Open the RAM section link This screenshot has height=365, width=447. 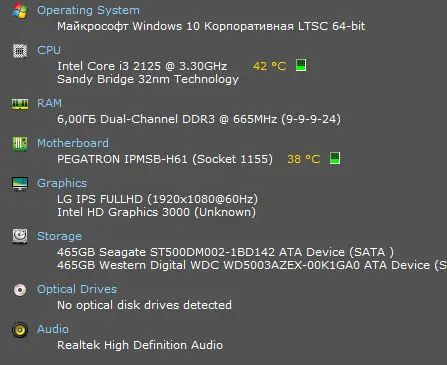click(x=49, y=103)
